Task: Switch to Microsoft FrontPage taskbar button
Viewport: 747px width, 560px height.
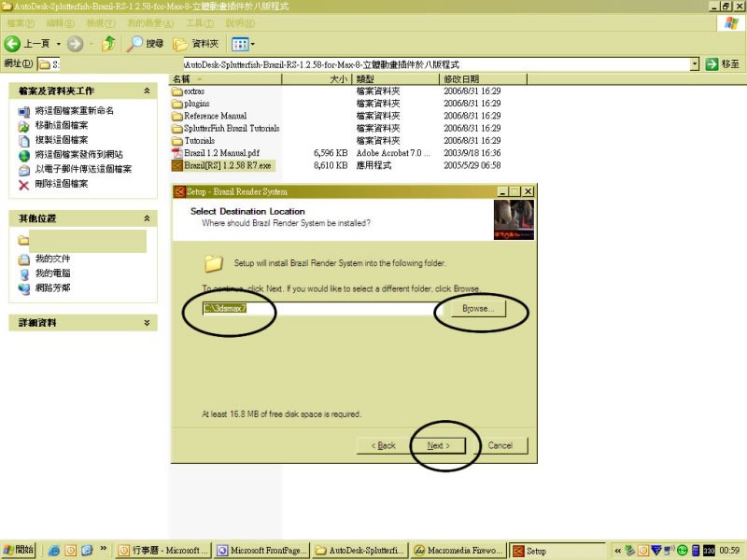Action: 261,551
